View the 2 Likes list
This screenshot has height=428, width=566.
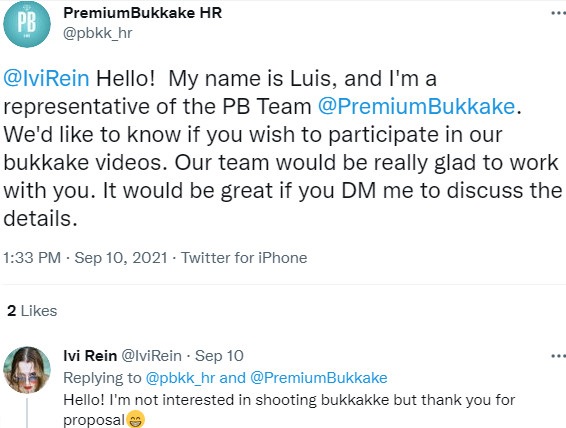(x=32, y=311)
